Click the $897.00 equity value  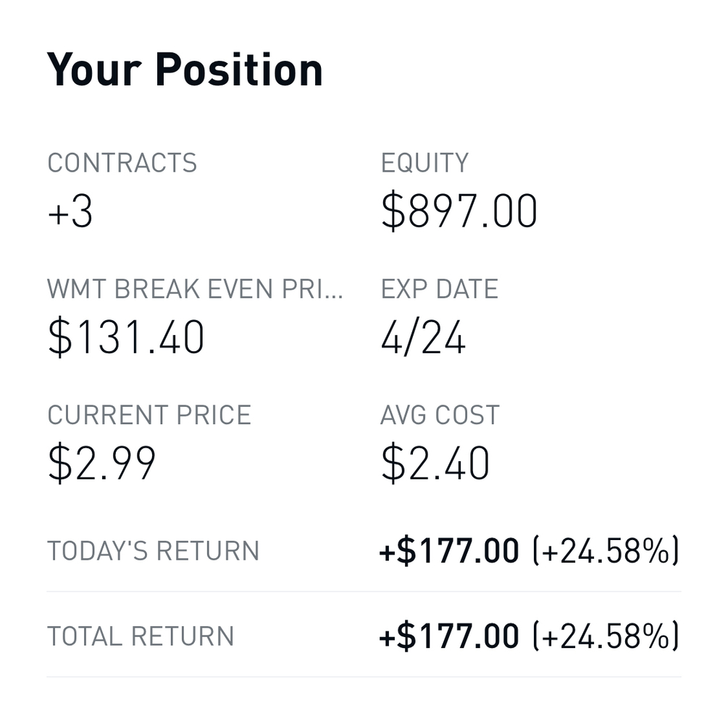459,211
